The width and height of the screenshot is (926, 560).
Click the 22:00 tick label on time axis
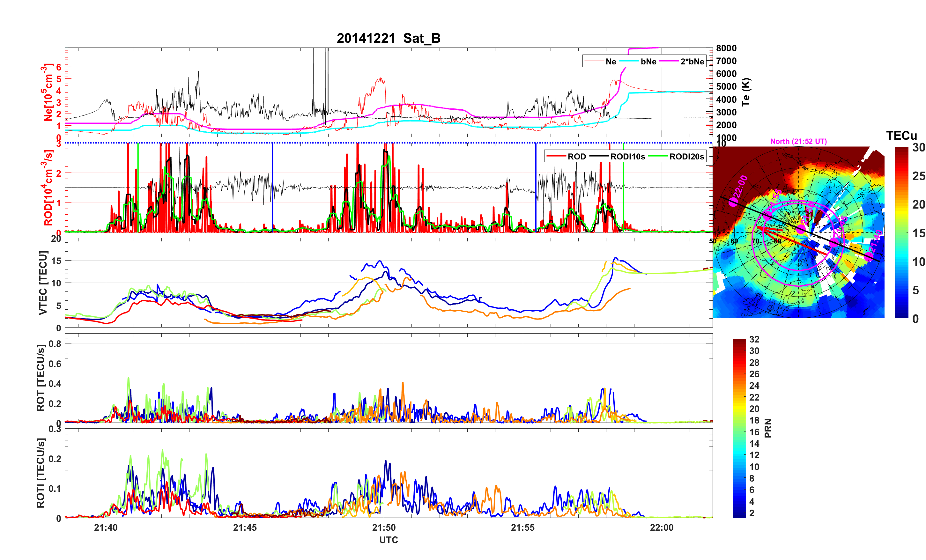click(x=662, y=527)
